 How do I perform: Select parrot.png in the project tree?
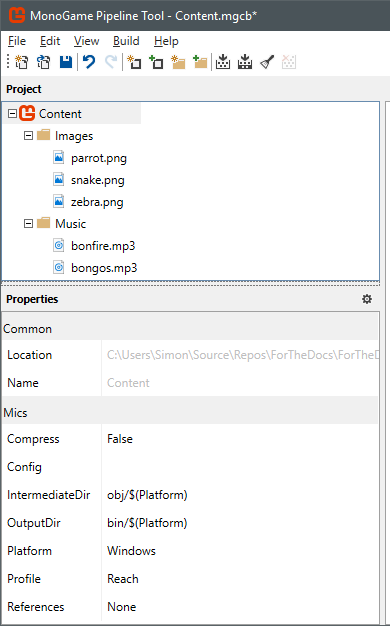coord(99,158)
